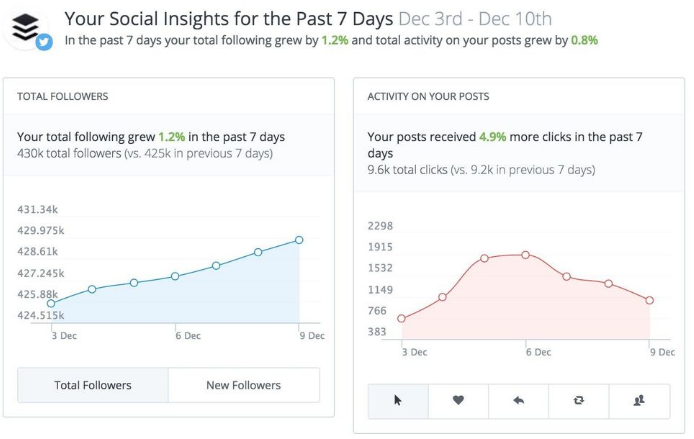This screenshot has width=694, height=439.
Task: Click the 0.8% activity growth figure
Action: [584, 41]
